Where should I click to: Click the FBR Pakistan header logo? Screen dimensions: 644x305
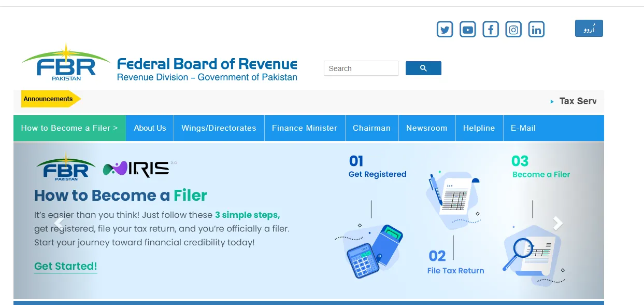coord(66,62)
